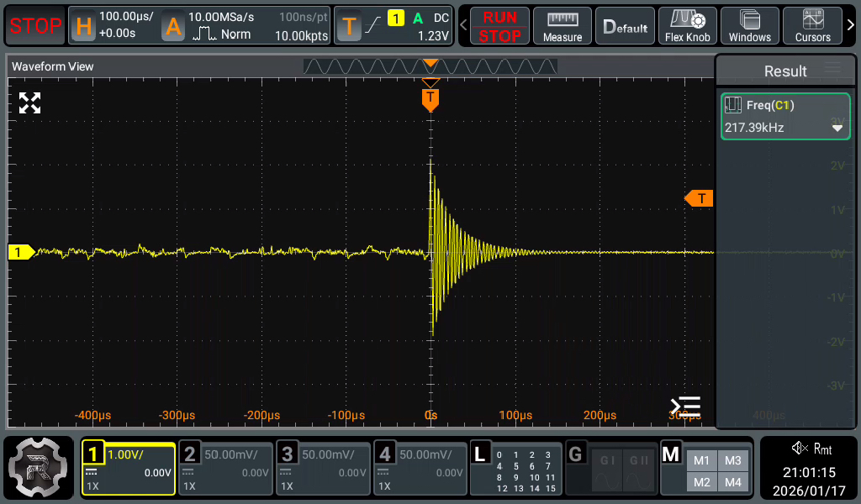Maximize waveform view with the expand-arrows icon
The width and height of the screenshot is (861, 504).
click(30, 103)
